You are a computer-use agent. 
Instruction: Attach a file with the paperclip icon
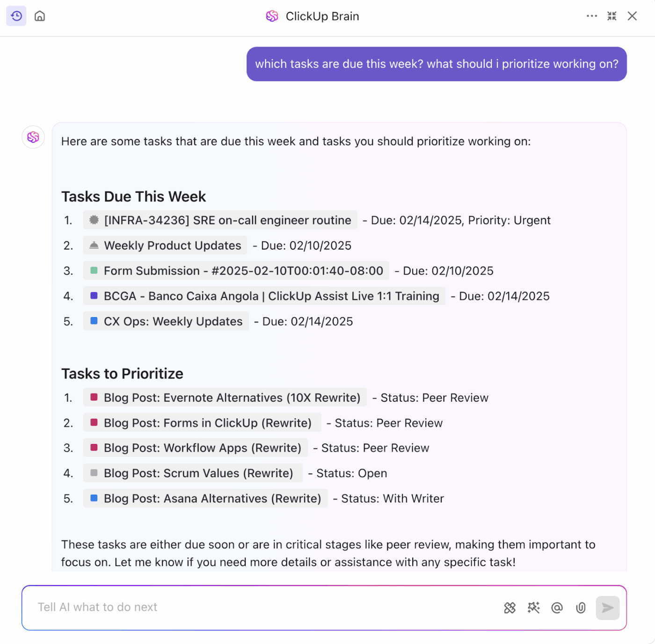click(x=581, y=608)
